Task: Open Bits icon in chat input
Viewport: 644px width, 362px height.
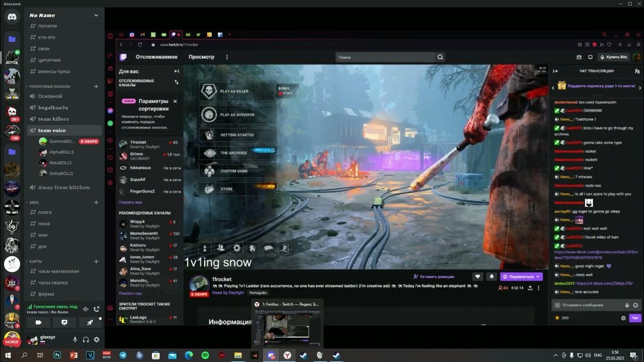Action: (627, 305)
